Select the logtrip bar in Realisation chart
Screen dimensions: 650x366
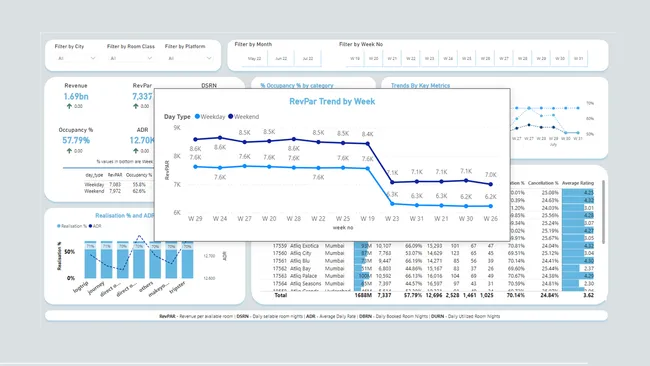pos(90,259)
